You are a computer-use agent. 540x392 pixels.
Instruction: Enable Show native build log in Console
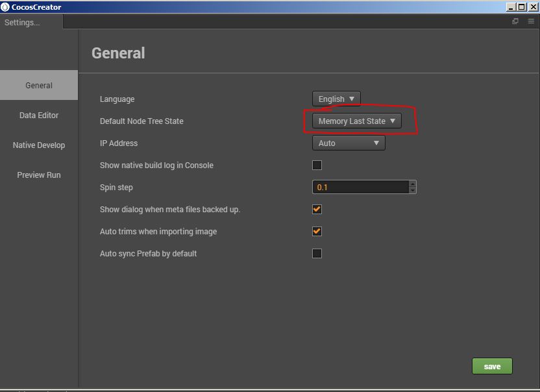tap(317, 165)
